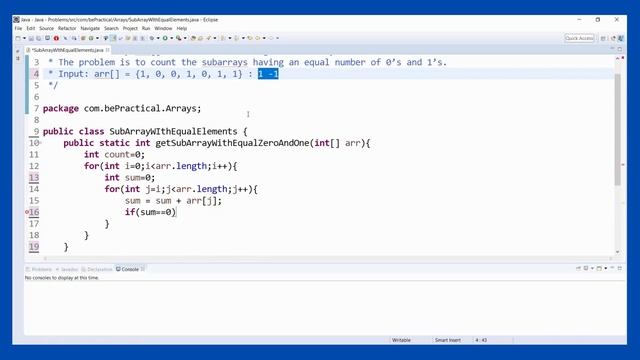The width and height of the screenshot is (640, 360).
Task: Open the New wizard dropdown arrow
Action: pyautogui.click(x=24, y=38)
